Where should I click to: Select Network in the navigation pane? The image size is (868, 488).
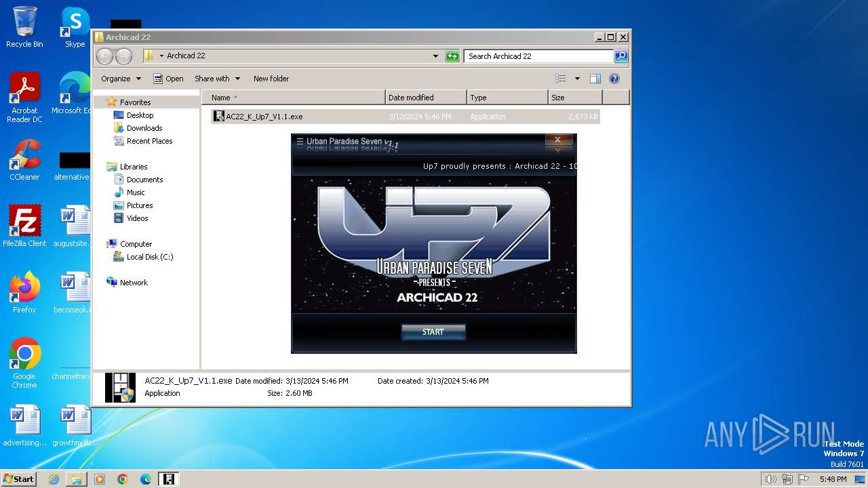134,283
